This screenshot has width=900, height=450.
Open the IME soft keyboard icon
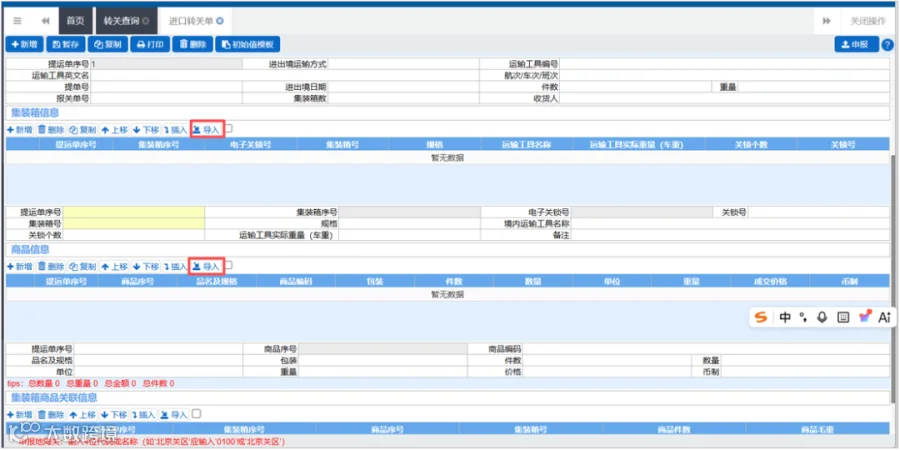click(x=843, y=317)
